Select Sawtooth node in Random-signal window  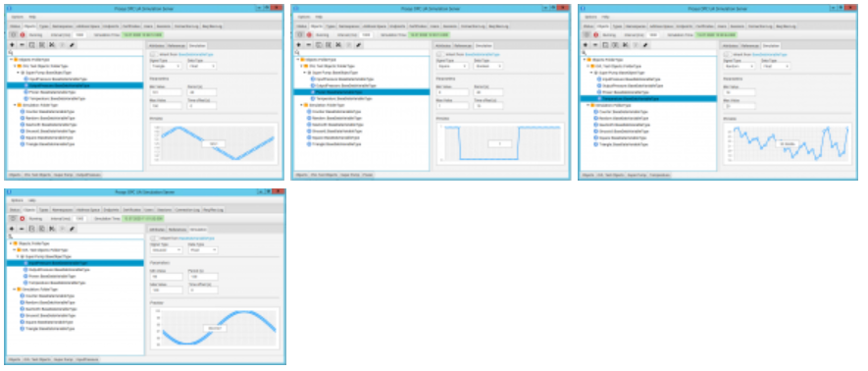622,125
